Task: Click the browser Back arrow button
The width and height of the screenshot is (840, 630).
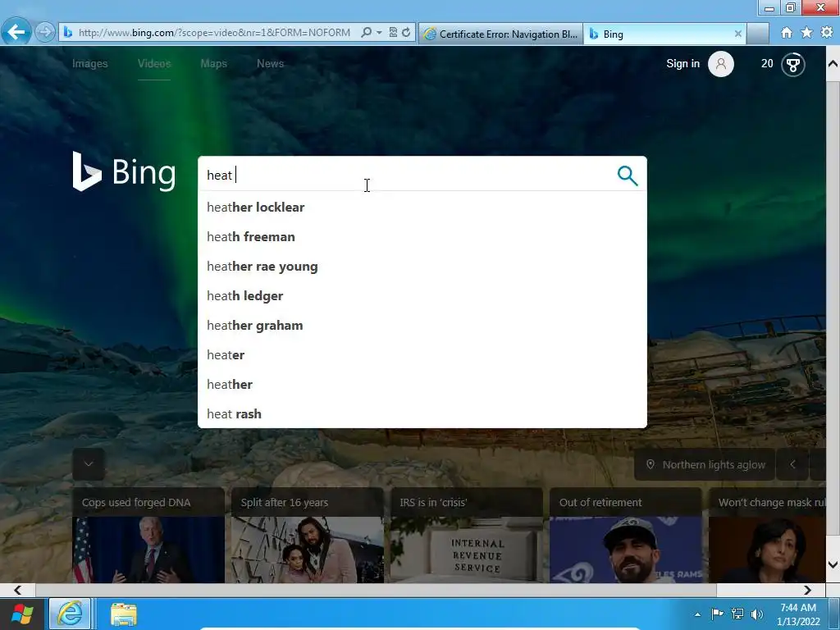Action: tap(16, 32)
